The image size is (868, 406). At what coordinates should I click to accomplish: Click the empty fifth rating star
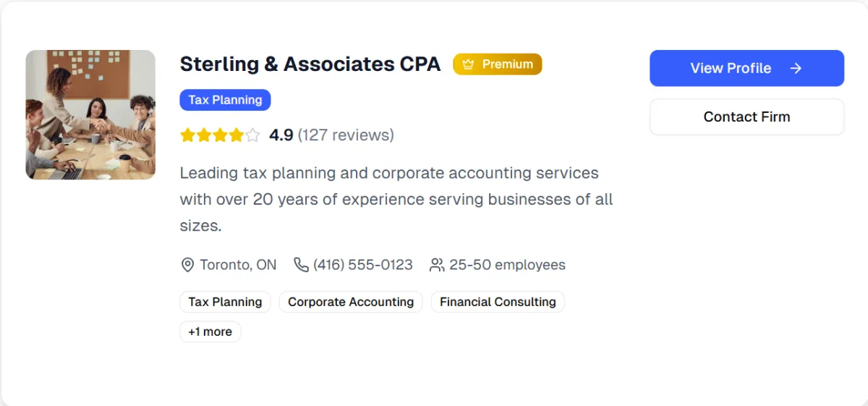point(252,135)
